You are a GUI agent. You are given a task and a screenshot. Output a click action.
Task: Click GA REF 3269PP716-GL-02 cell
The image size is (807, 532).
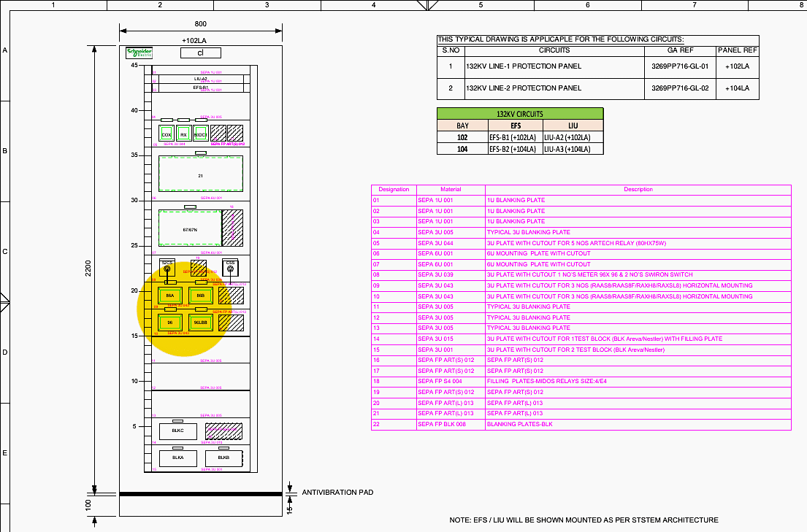[x=680, y=88]
